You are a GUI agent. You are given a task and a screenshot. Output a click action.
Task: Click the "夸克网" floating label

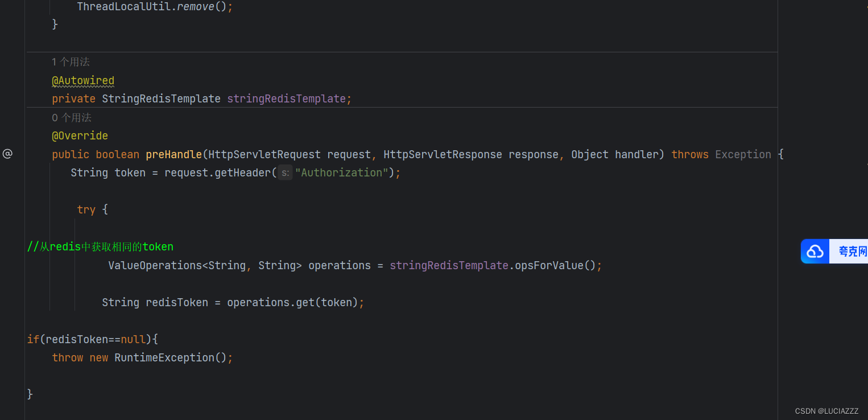[x=853, y=252]
